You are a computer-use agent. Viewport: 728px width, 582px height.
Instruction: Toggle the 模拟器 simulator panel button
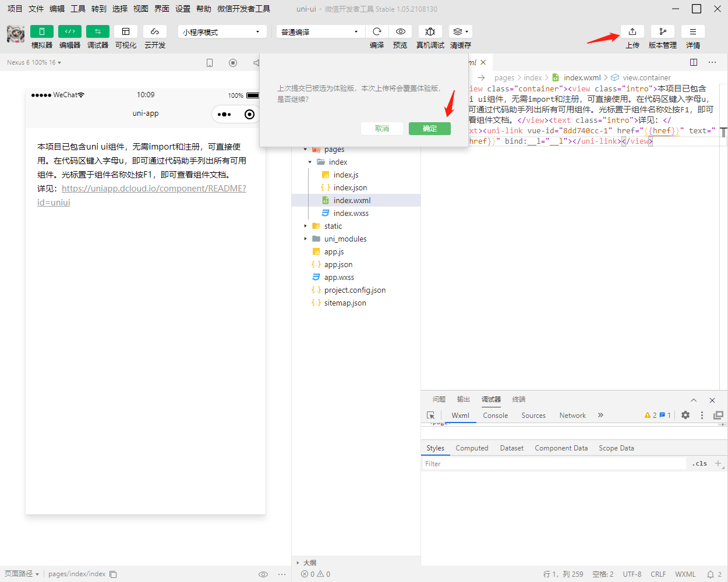(x=42, y=31)
